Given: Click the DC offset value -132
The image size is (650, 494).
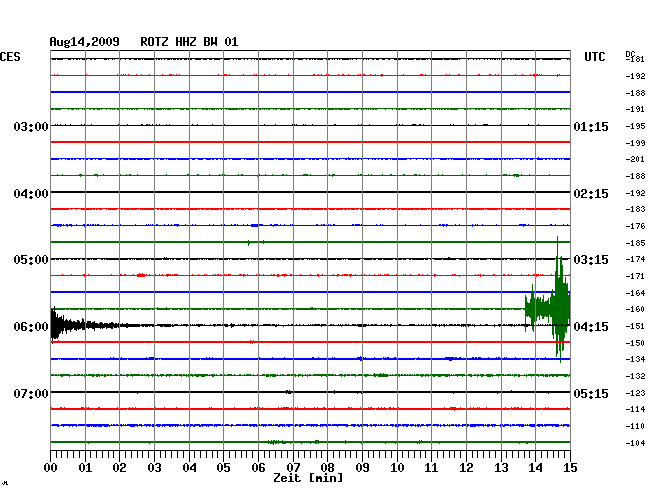Looking at the screenshot, I should pyautogui.click(x=635, y=376).
